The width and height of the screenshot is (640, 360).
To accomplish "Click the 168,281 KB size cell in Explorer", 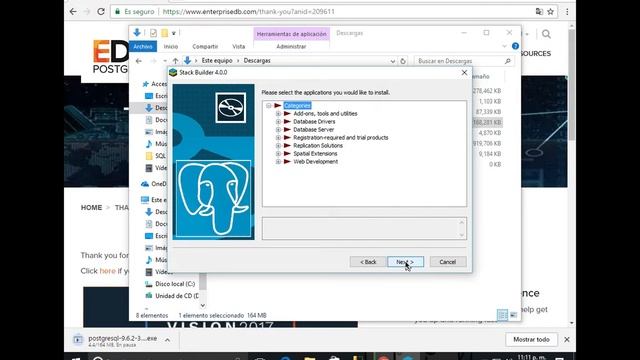I will (x=487, y=122).
